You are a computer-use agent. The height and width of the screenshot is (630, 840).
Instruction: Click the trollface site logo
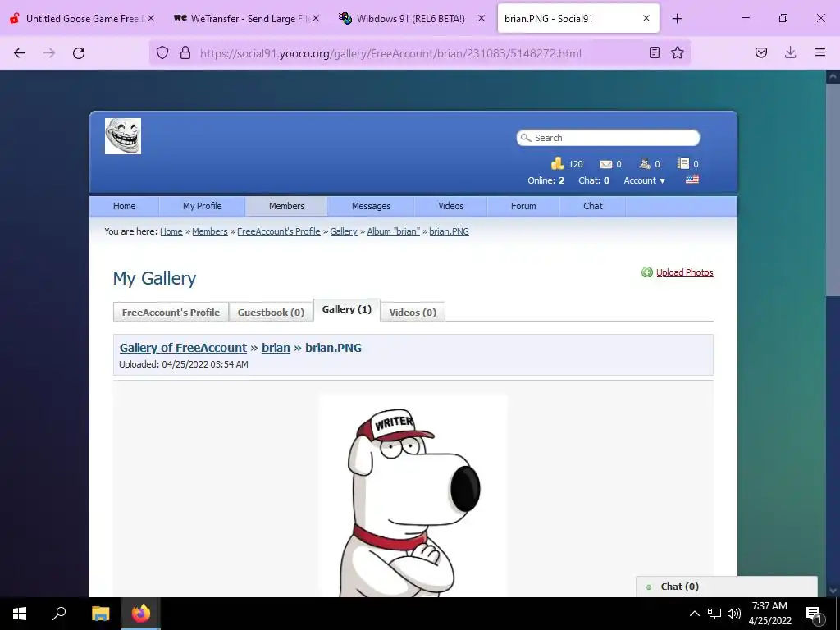[x=123, y=136]
